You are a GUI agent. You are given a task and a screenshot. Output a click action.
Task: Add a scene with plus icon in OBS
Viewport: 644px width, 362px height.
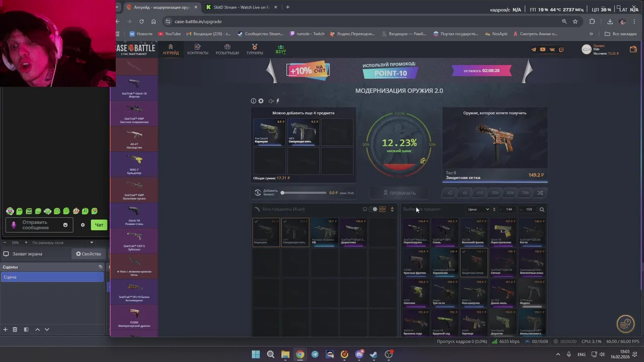[5, 329]
